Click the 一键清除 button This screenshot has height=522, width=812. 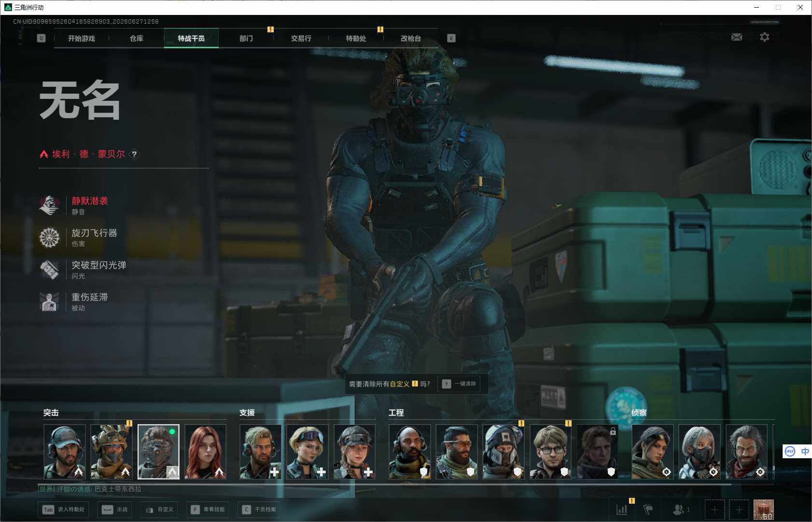pyautogui.click(x=460, y=384)
